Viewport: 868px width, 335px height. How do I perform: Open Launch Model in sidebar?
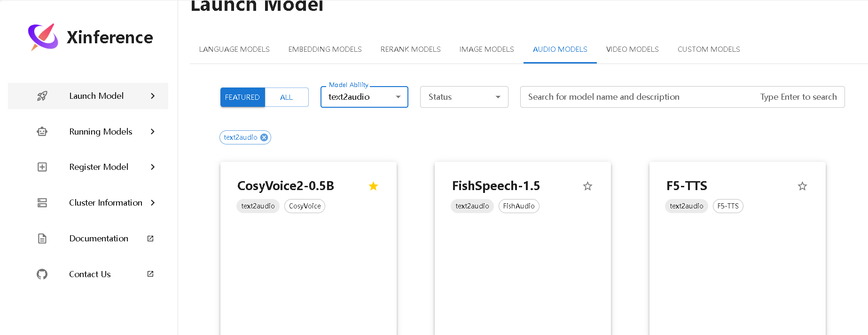[x=88, y=96]
